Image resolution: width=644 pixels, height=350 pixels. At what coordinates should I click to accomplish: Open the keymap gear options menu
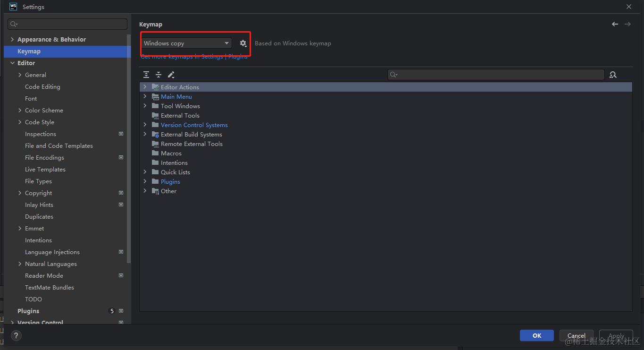tap(243, 43)
